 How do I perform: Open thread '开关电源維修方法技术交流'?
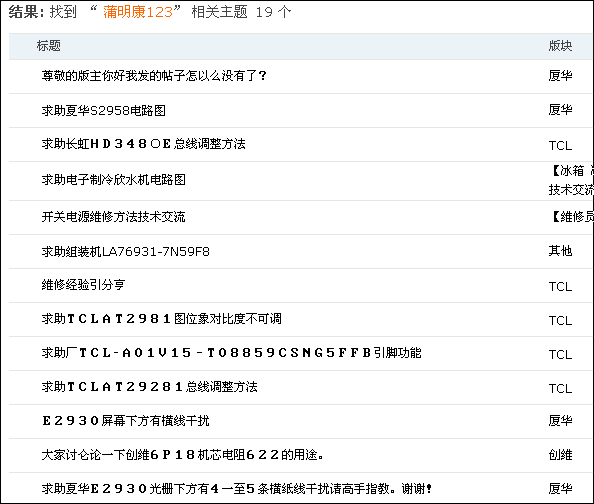[114, 217]
